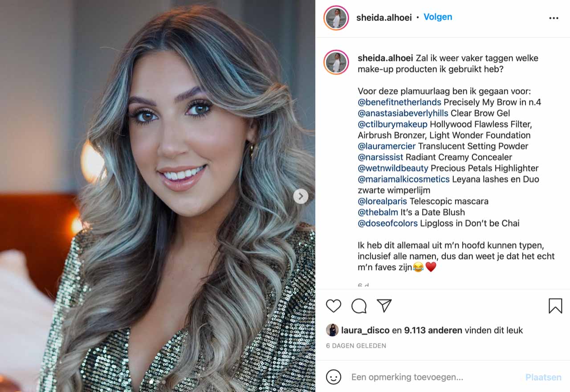
Task: Open profile avatar beside the caption
Action: [x=336, y=62]
